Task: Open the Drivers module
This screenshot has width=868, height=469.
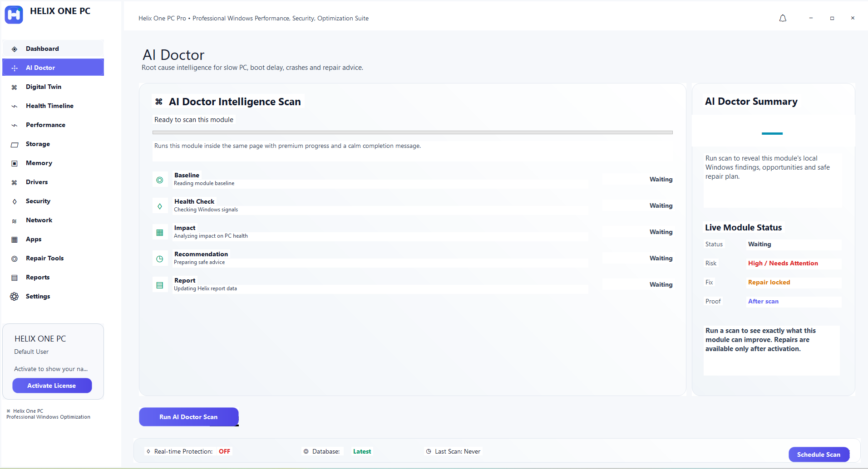Action: tap(53, 182)
